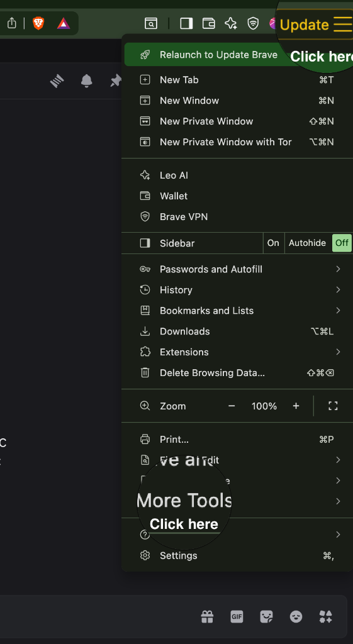Expand Passwords and Autofill submenu arrow

coord(338,269)
